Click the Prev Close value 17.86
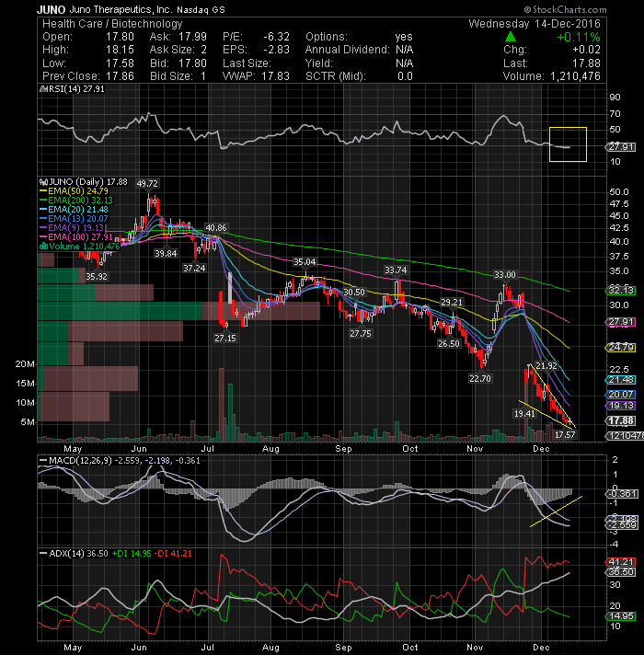644x655 pixels. click(x=120, y=76)
